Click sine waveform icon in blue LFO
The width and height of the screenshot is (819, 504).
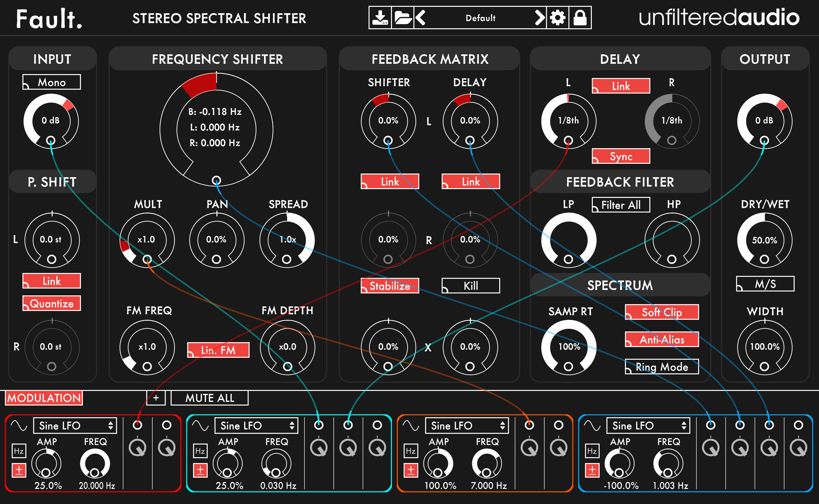592,426
